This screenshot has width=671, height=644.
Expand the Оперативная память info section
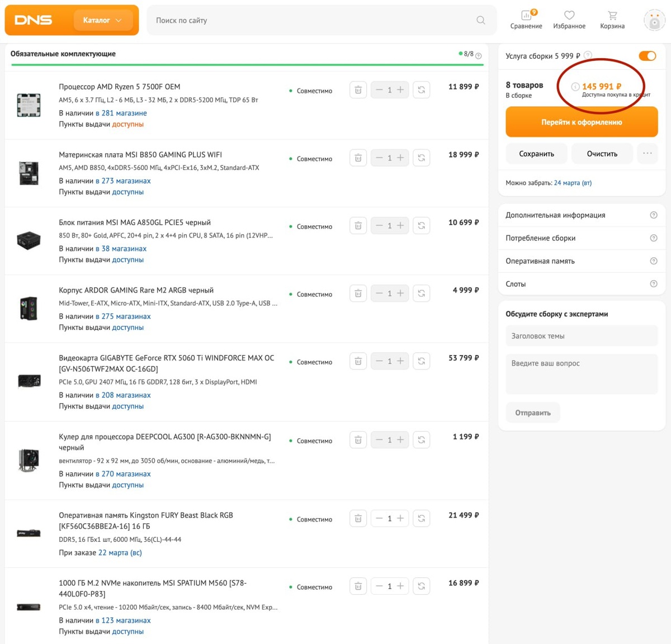(582, 261)
